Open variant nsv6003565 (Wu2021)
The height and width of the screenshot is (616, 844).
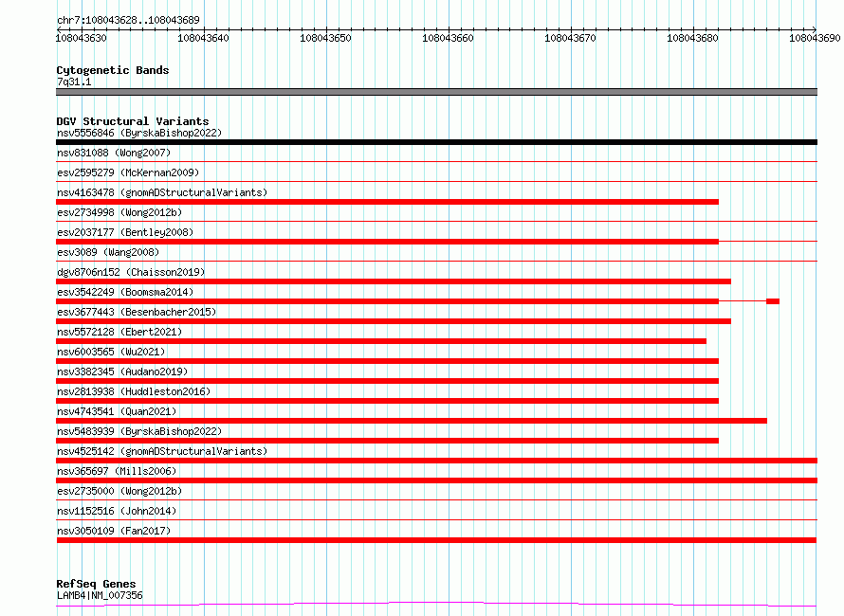(x=111, y=352)
